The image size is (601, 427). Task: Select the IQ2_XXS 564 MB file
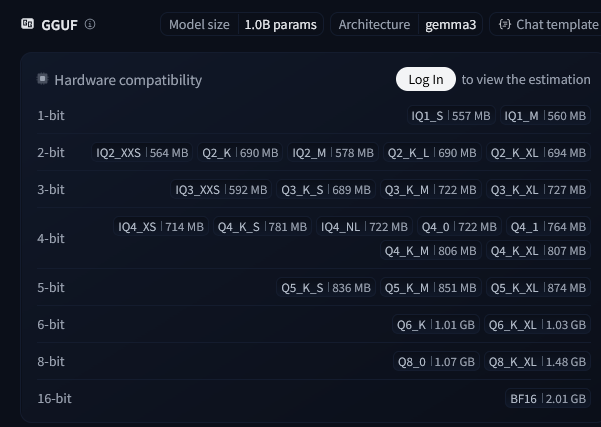[x=142, y=153]
